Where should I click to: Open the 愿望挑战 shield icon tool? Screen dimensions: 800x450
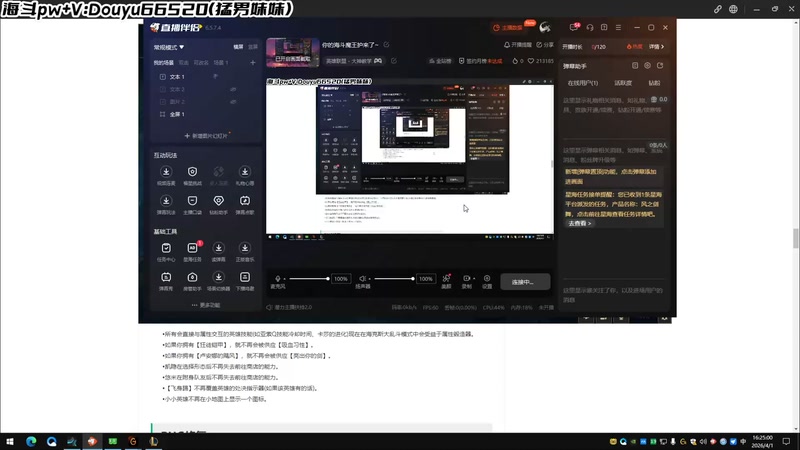click(x=192, y=176)
